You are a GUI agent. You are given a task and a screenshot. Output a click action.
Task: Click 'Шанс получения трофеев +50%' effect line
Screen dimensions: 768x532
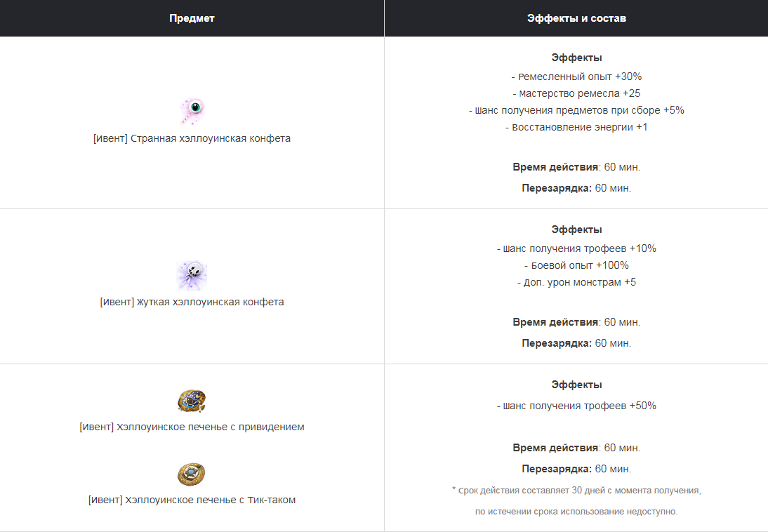pyautogui.click(x=576, y=406)
